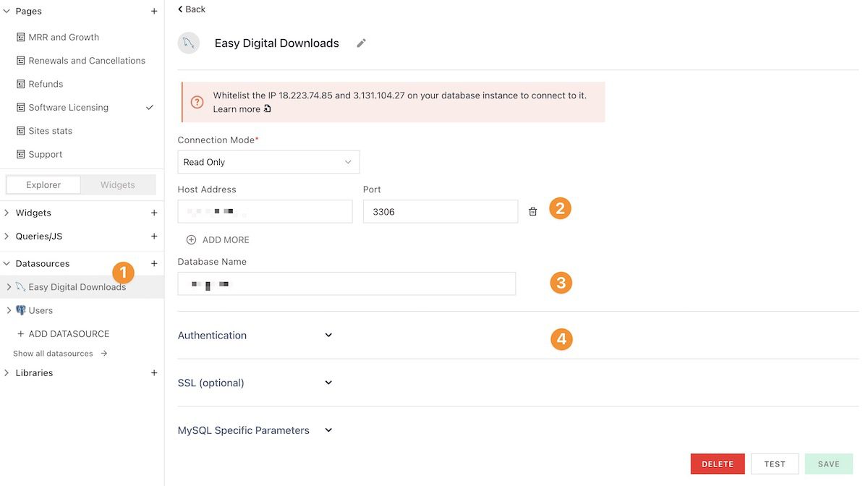Collapse the Pages section
This screenshot has width=868, height=486.
pos(7,12)
